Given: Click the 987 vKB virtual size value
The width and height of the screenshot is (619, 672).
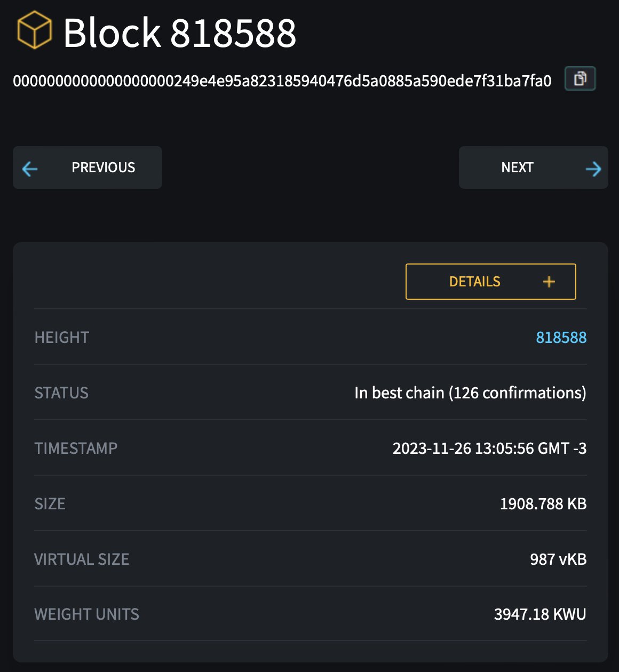Looking at the screenshot, I should click(558, 559).
